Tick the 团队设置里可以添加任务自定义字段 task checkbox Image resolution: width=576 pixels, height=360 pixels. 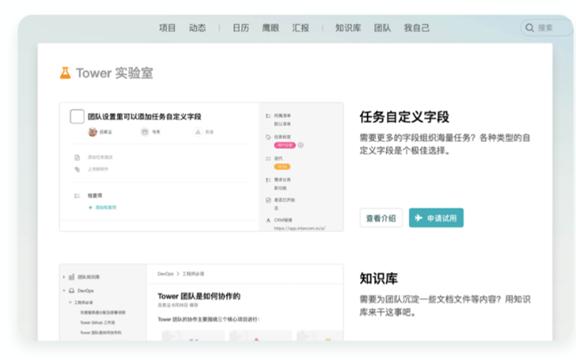tap(77, 116)
